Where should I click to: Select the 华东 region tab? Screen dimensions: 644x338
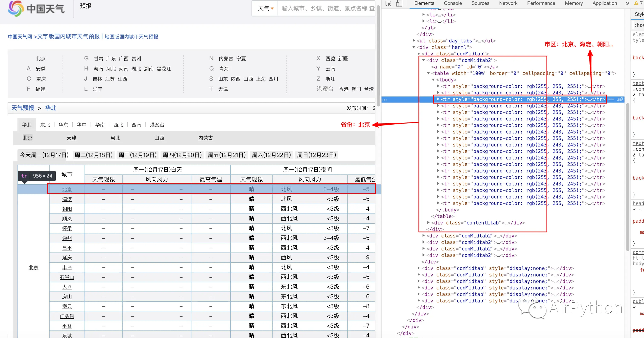[x=63, y=125]
